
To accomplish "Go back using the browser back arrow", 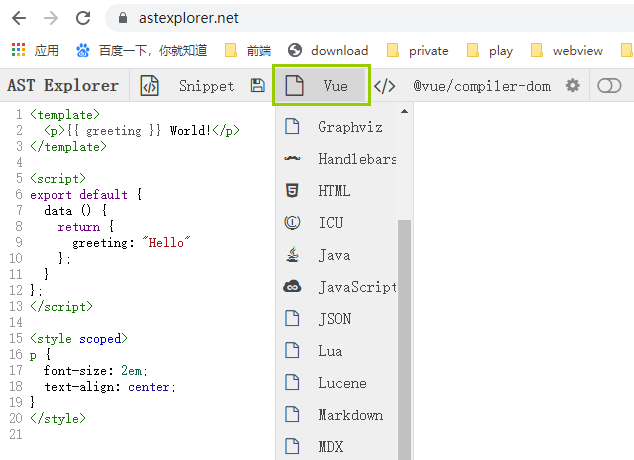I will coord(19,18).
